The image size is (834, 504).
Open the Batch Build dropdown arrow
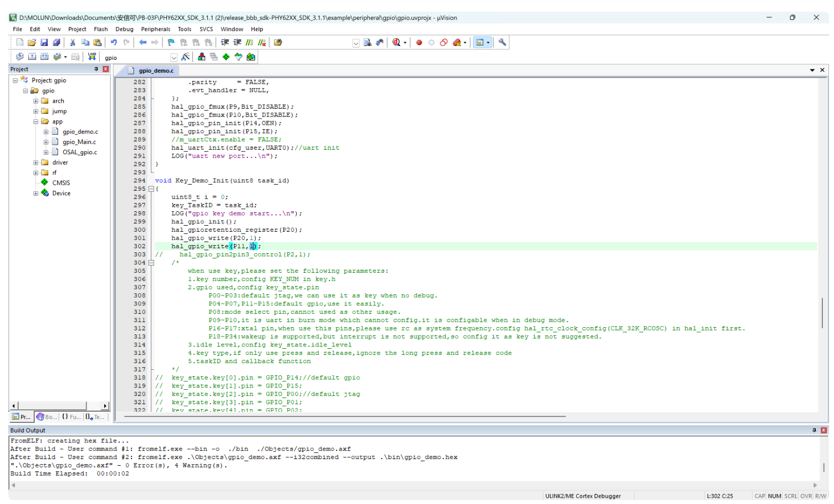65,57
